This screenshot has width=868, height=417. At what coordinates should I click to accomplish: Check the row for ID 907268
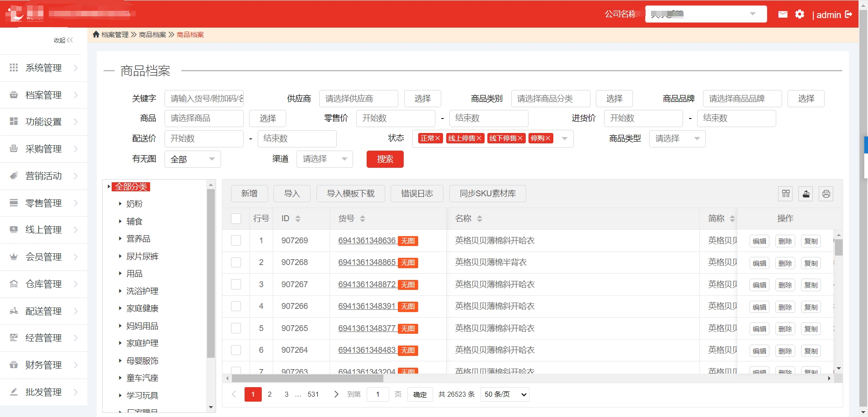pos(236,262)
